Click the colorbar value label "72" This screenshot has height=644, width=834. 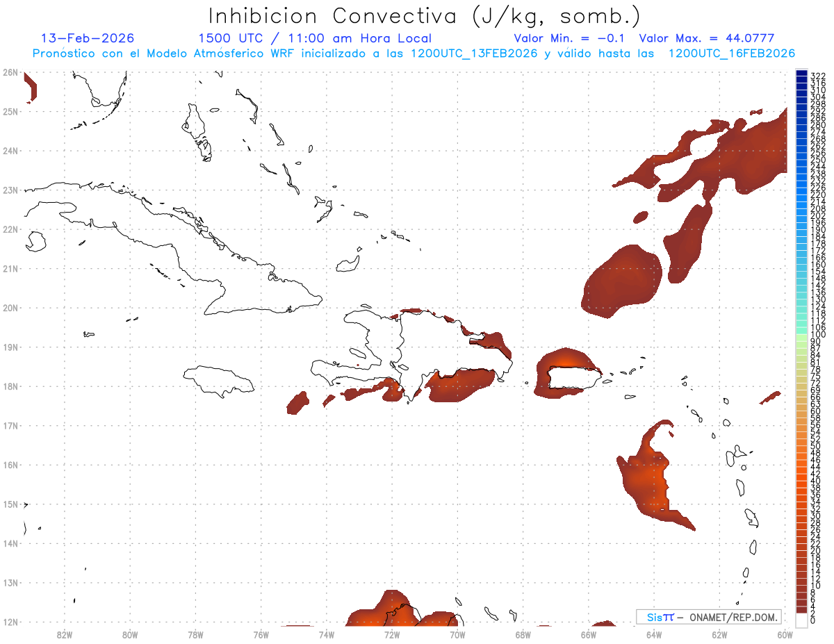click(816, 383)
